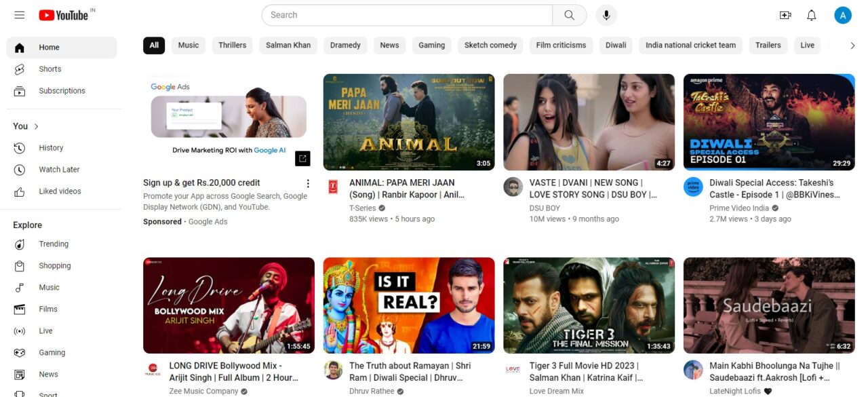Click the YouTube logo
This screenshot has width=868, height=397.
64,15
